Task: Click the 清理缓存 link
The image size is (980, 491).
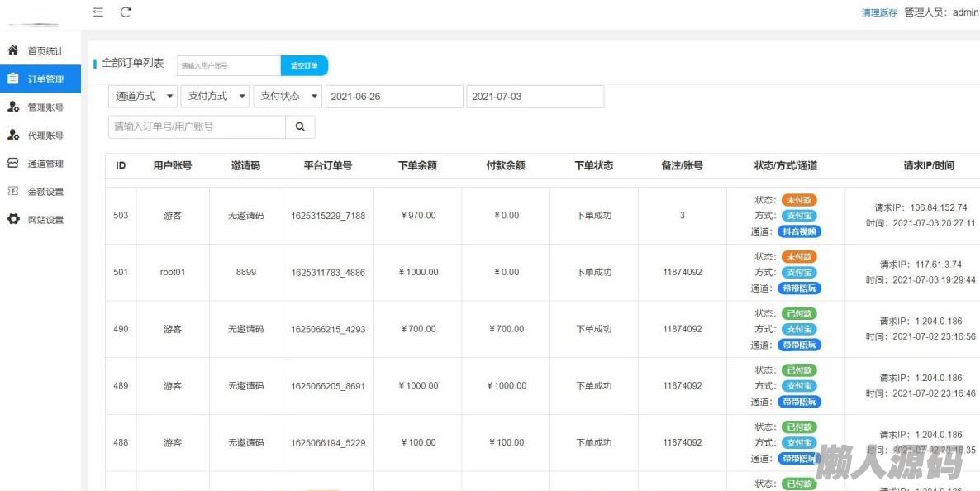Action: pyautogui.click(x=879, y=13)
